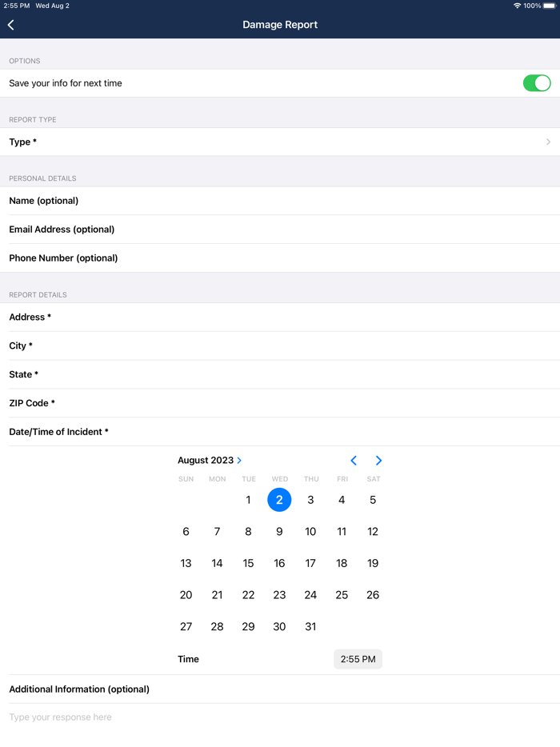Select August 23 in calendar
This screenshot has width=560, height=747.
click(279, 595)
